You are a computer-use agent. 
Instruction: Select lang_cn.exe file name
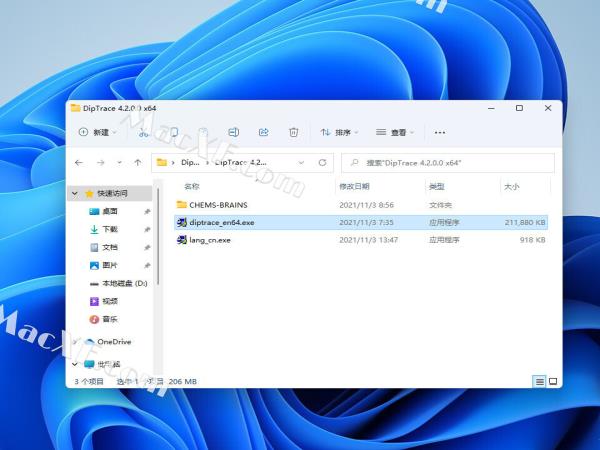coord(210,240)
